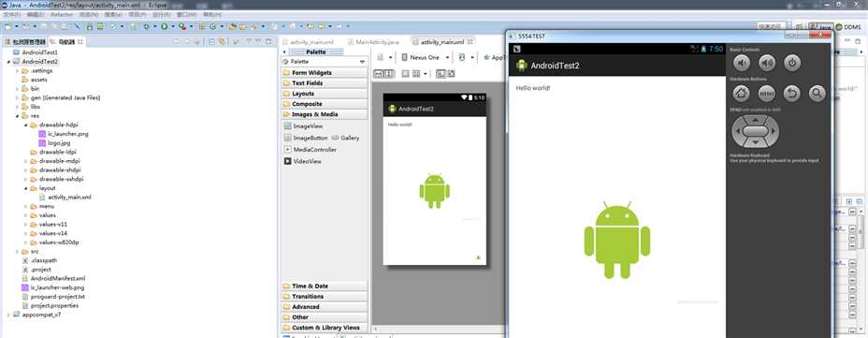Expand the src folder
Viewport: 868px width, 338px height.
pos(17,252)
